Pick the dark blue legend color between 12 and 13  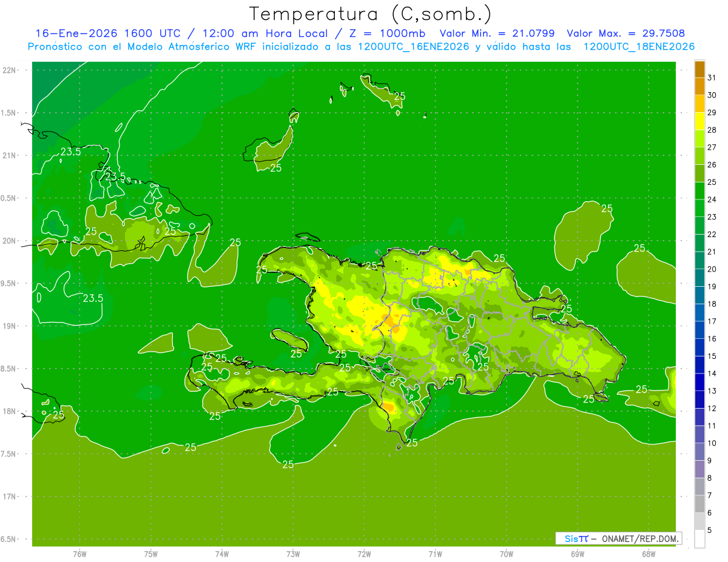[699, 400]
